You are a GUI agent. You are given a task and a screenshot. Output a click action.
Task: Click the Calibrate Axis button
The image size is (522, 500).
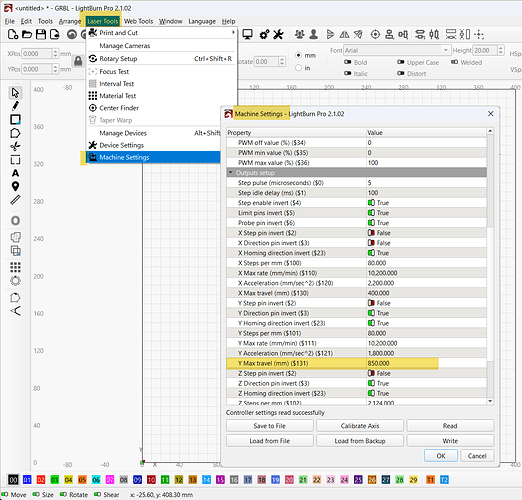[x=360, y=426]
